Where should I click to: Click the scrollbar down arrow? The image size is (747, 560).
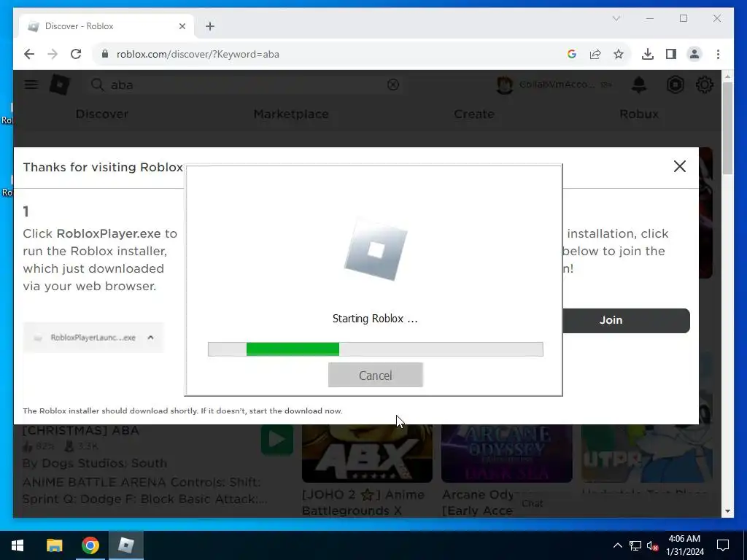pyautogui.click(x=727, y=511)
